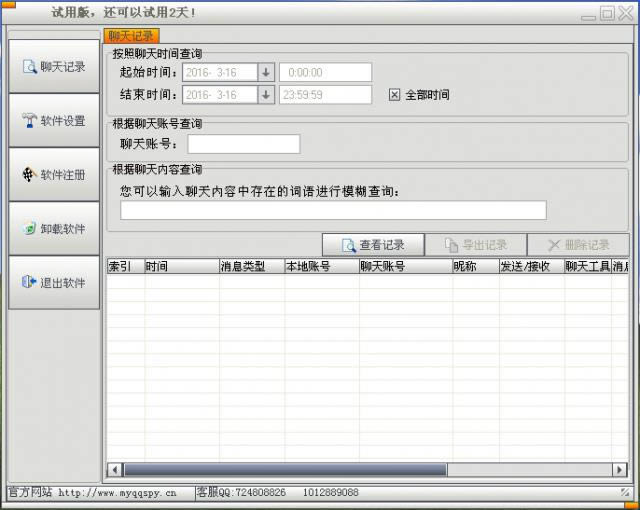Open 聊天记录 in the left sidebar

(x=54, y=67)
